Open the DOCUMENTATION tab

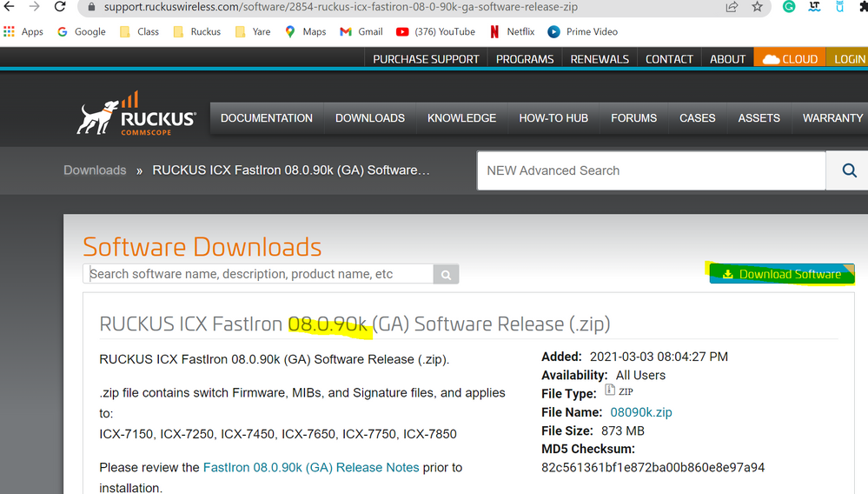(267, 118)
